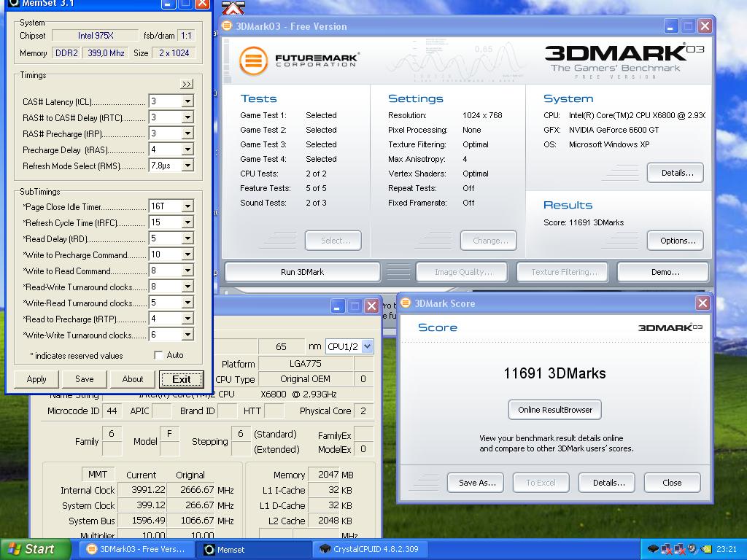Image resolution: width=747 pixels, height=560 pixels.
Task: Click the 65 nm process field
Action: tap(281, 346)
